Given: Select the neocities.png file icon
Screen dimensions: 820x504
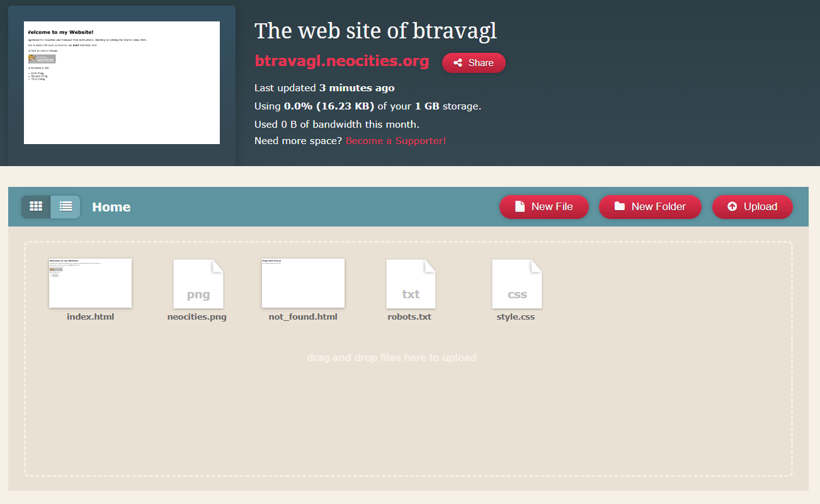Looking at the screenshot, I should coord(198,283).
